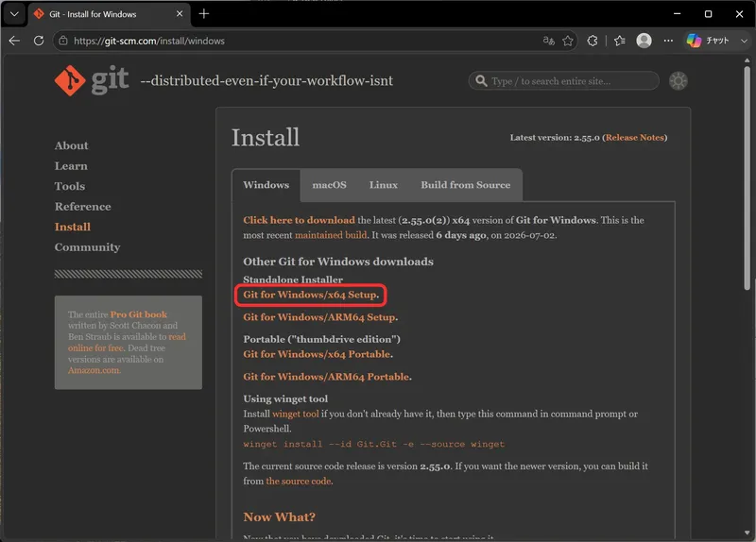756x542 pixels.
Task: Open the tab list chevron at top-left
Action: pos(14,14)
